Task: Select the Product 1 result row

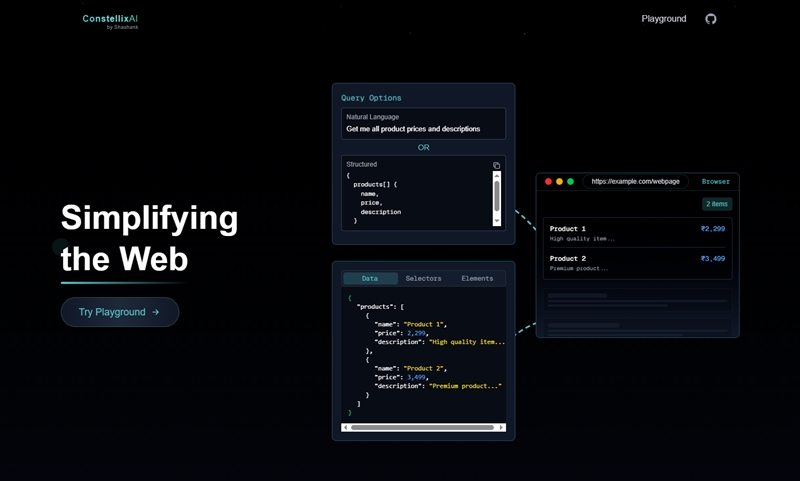Action: pos(637,233)
